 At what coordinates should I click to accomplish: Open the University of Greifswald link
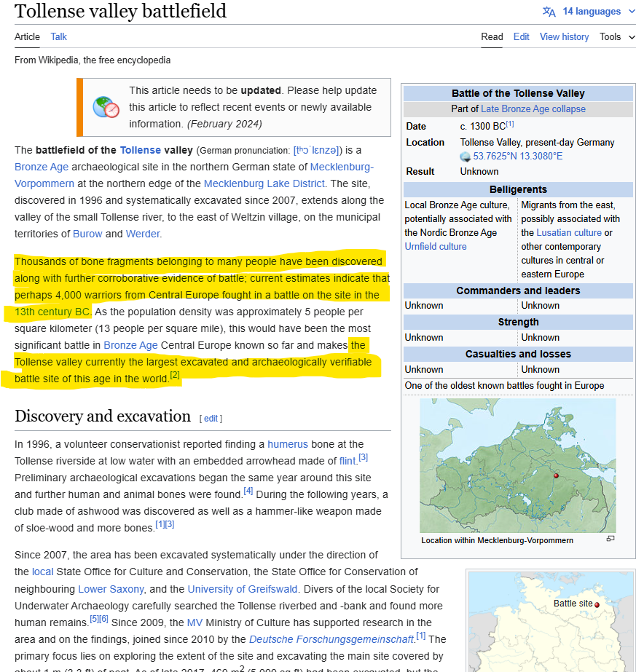coord(243,589)
